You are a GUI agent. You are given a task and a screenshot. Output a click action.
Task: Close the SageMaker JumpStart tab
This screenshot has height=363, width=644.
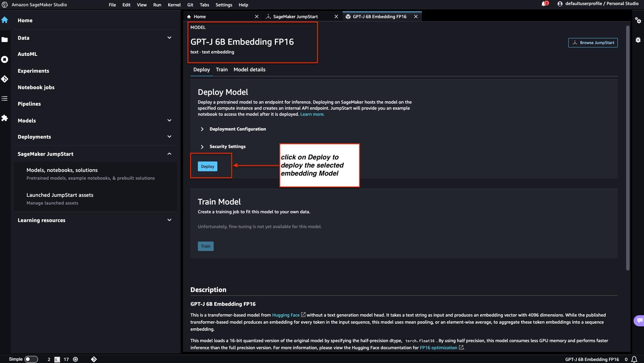(336, 16)
